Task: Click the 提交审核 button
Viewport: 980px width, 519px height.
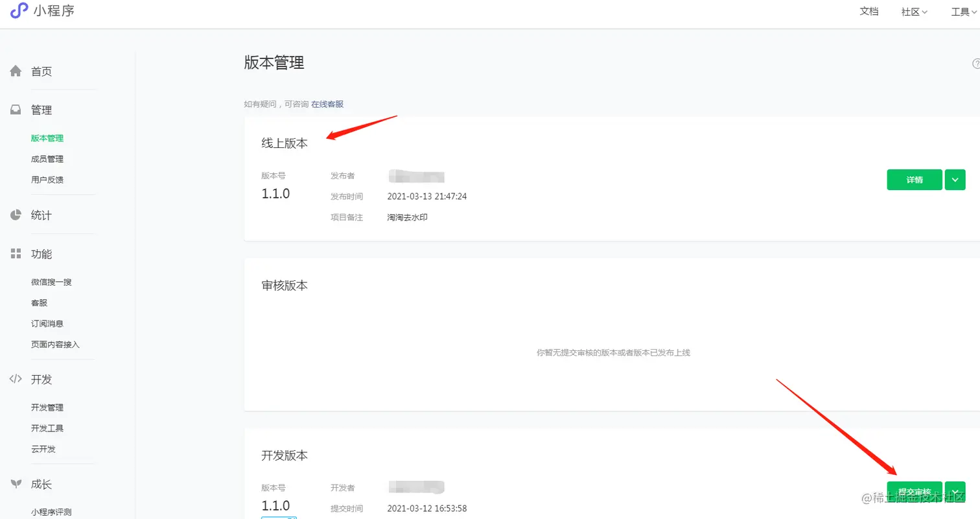Action: [915, 492]
